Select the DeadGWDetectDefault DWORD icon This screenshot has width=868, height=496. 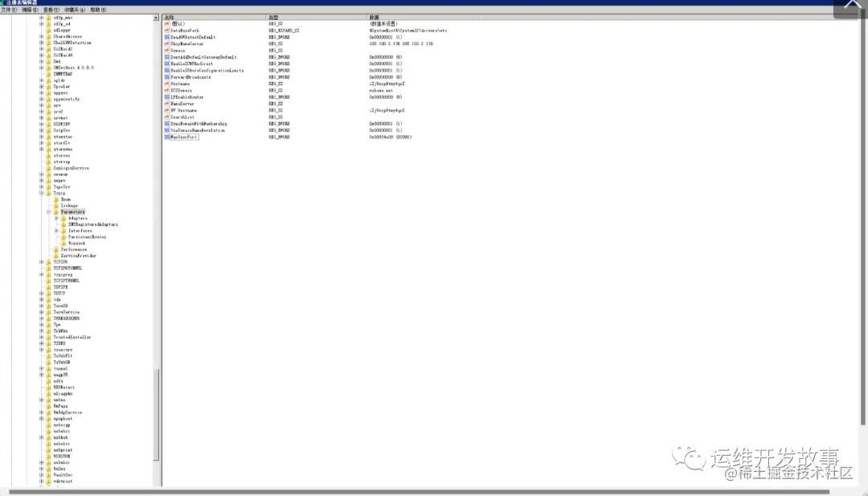(166, 37)
